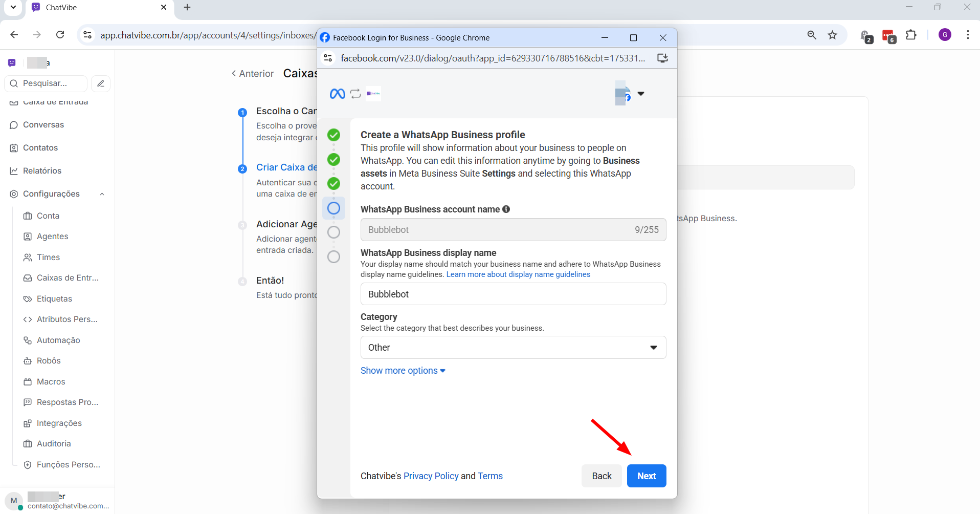Open Conversas in the sidebar
This screenshot has height=514, width=980.
(43, 124)
